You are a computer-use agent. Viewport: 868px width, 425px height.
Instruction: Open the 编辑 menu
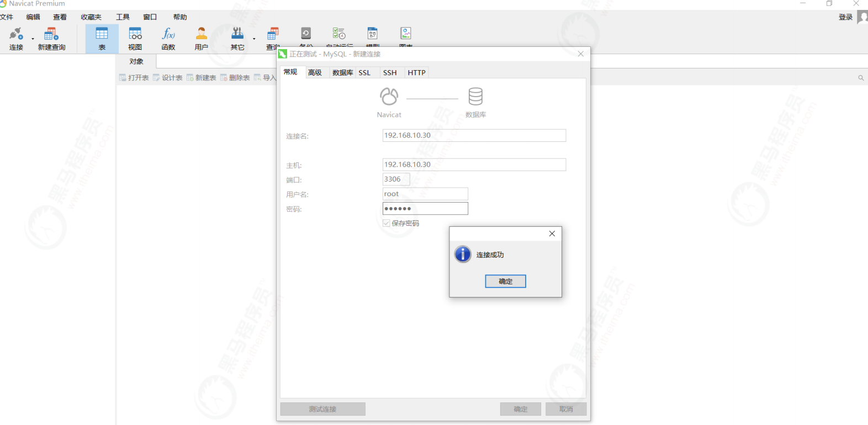tap(33, 17)
